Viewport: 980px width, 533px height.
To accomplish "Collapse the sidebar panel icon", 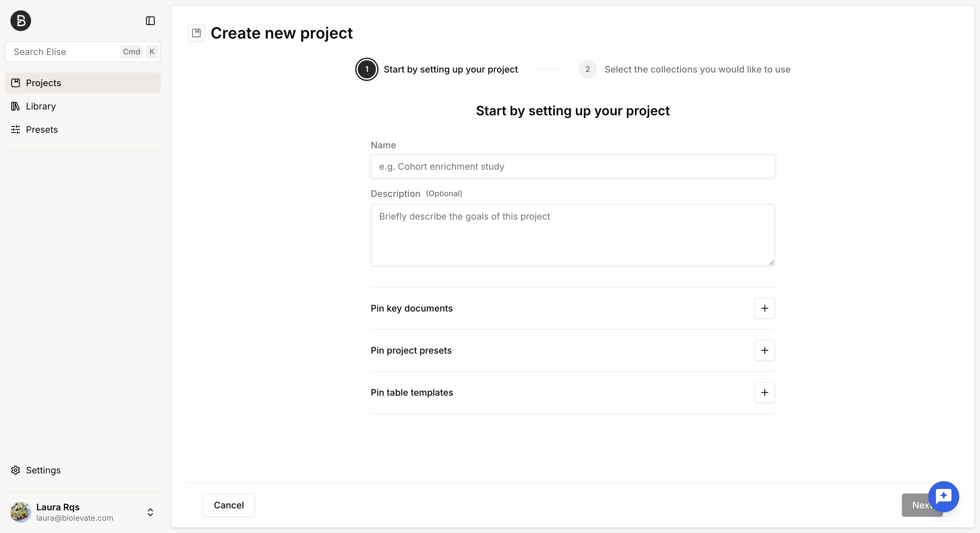I will tap(150, 20).
